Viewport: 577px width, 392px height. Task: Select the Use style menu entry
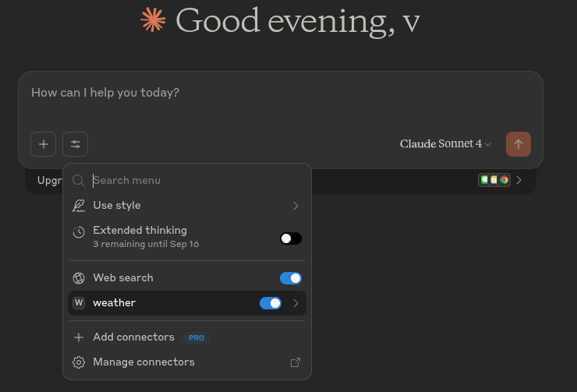(187, 206)
